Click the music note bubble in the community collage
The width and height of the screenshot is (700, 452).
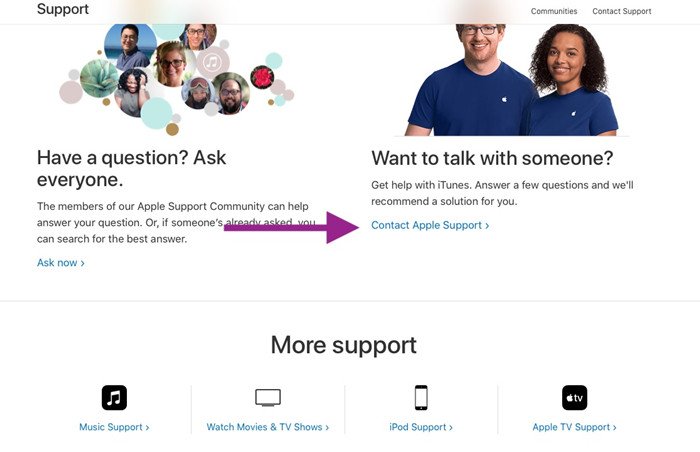click(212, 63)
